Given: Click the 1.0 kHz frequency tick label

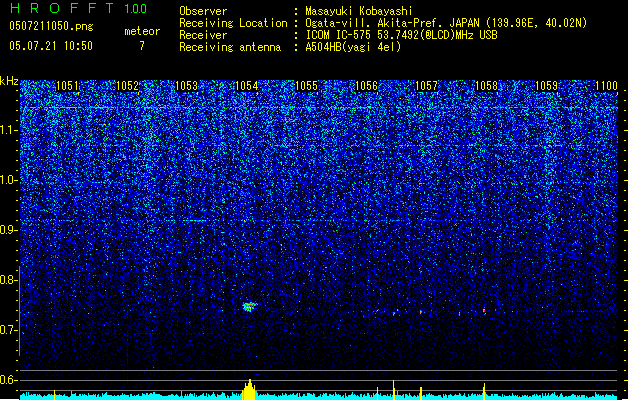Looking at the screenshot, I should [x=8, y=180].
